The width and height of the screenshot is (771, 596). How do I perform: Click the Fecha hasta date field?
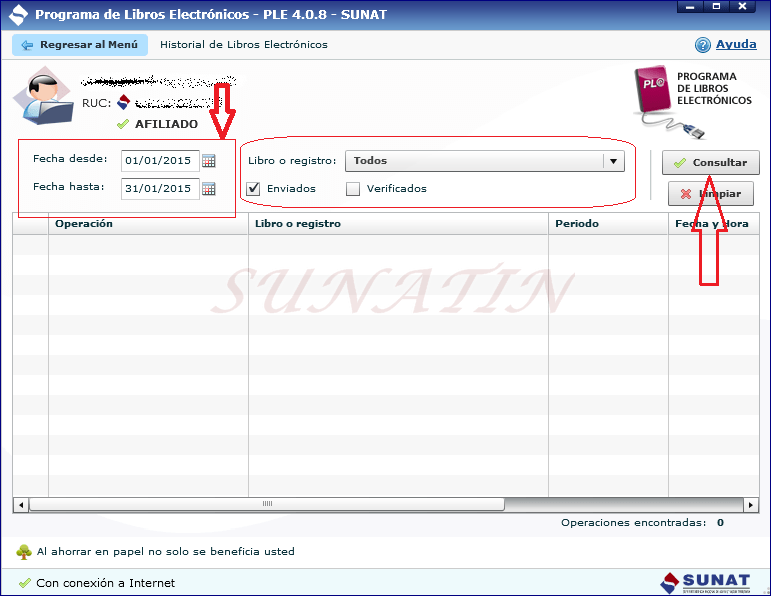tap(159, 189)
